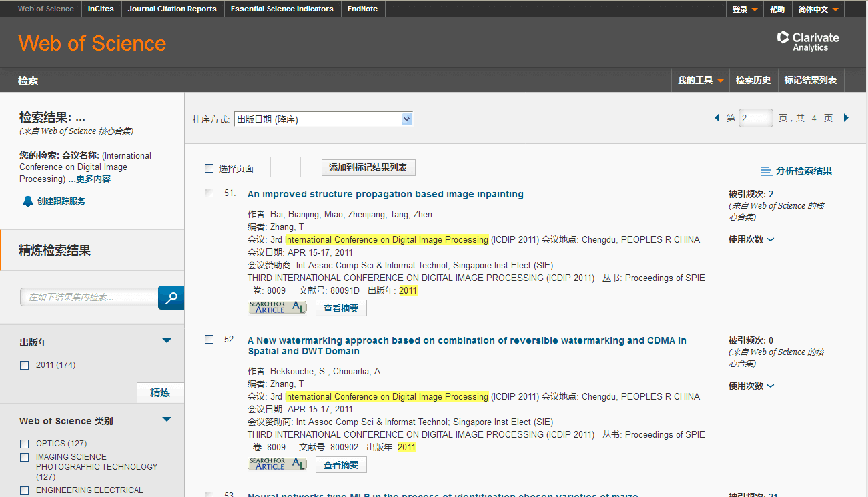The image size is (868, 497).
Task: Click the magnifier search-within-results button
Action: pyautogui.click(x=171, y=298)
